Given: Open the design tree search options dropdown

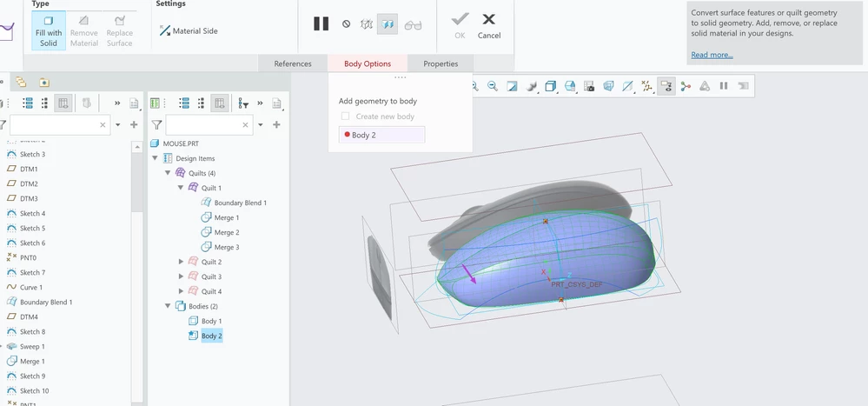Looking at the screenshot, I should (261, 125).
